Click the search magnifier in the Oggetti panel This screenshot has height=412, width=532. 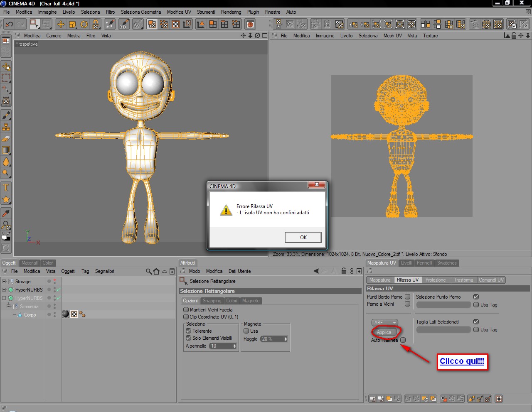point(149,271)
